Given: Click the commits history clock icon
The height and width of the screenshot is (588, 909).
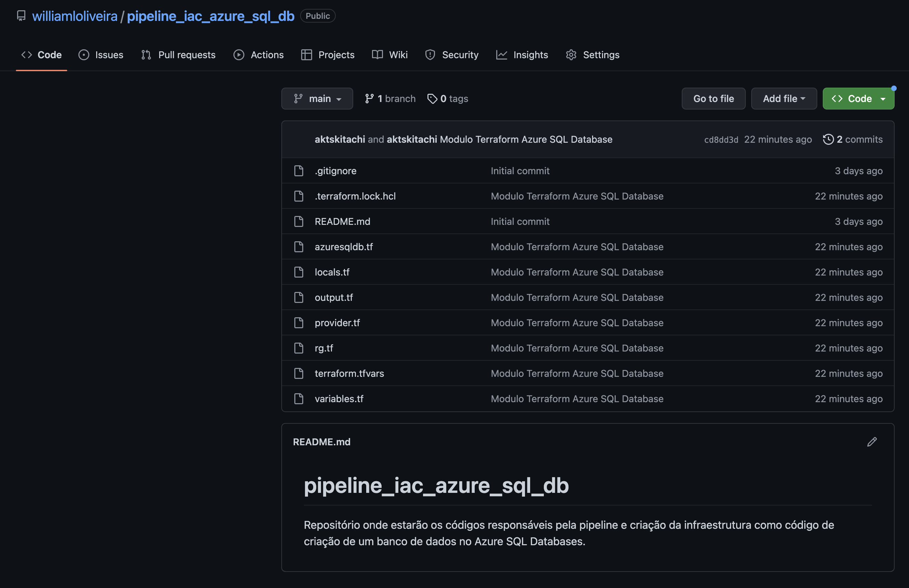Looking at the screenshot, I should pos(828,139).
